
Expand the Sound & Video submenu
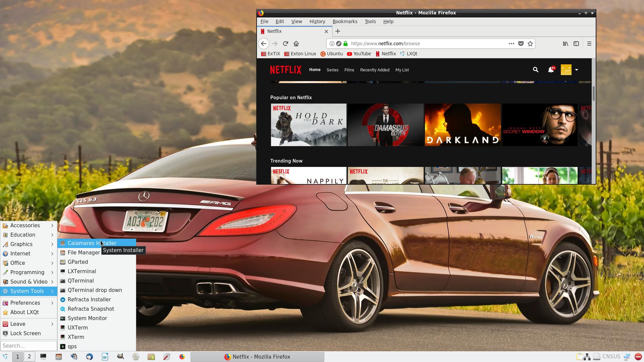(29, 282)
